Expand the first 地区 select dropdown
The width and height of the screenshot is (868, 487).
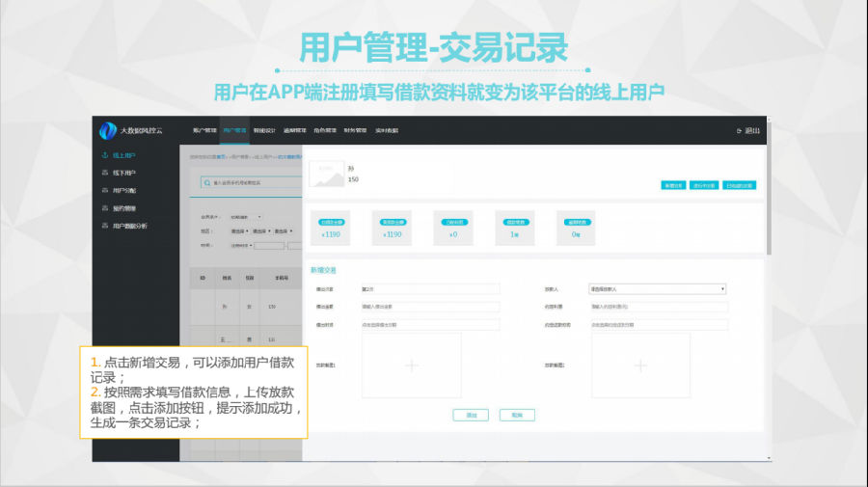239,231
